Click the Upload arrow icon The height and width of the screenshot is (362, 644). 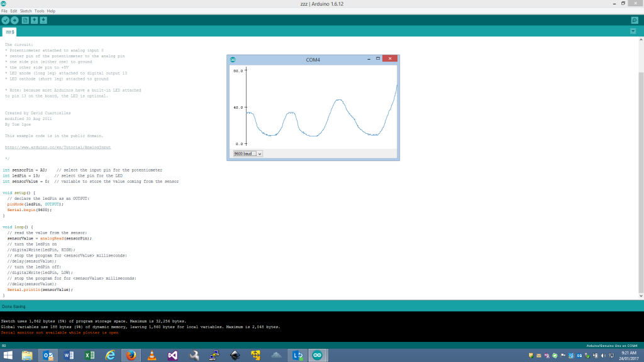[x=14, y=20]
